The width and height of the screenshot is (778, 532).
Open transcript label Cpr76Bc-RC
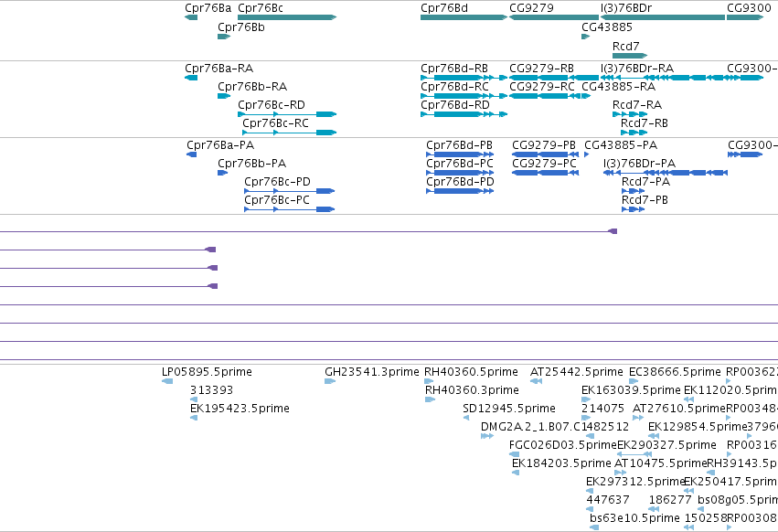pyautogui.click(x=275, y=123)
